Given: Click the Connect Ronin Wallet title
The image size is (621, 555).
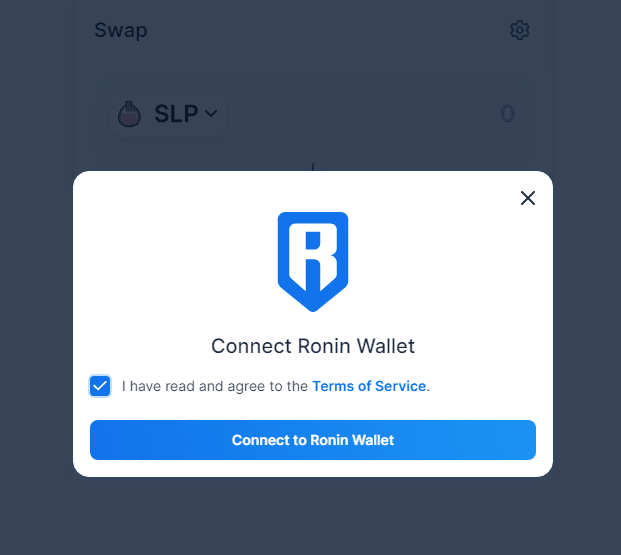Looking at the screenshot, I should point(313,346).
